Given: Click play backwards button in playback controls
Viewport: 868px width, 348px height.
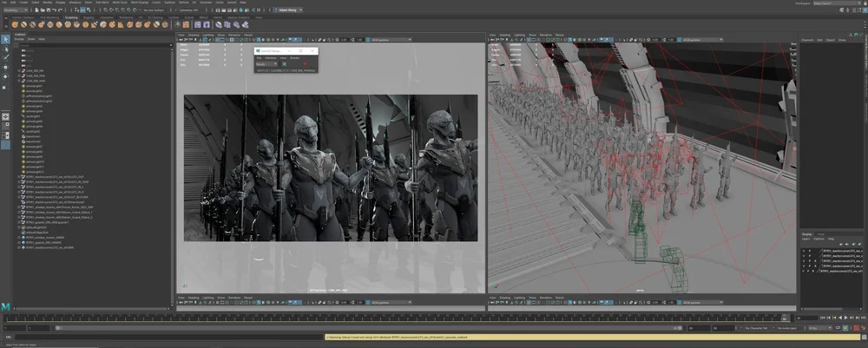Looking at the screenshot, I should coord(838,318).
